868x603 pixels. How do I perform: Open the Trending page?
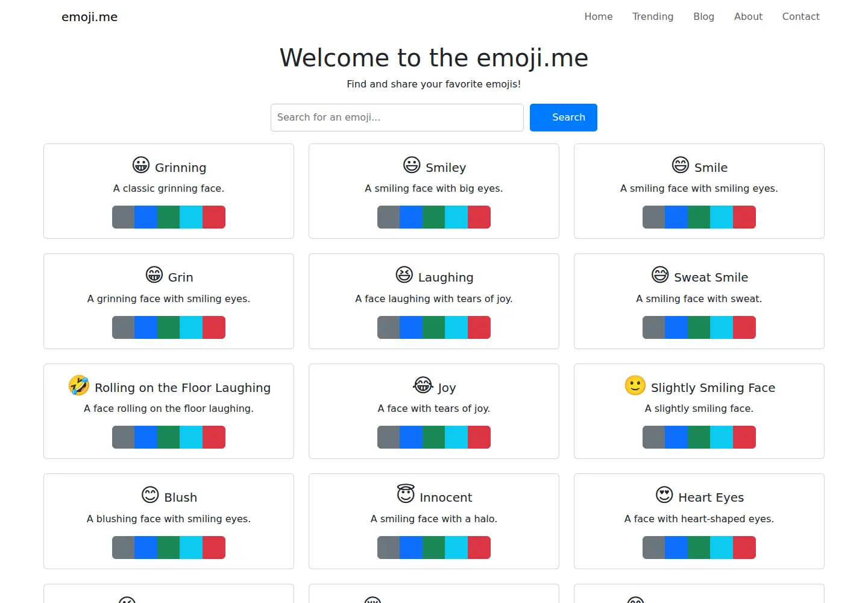click(x=653, y=17)
